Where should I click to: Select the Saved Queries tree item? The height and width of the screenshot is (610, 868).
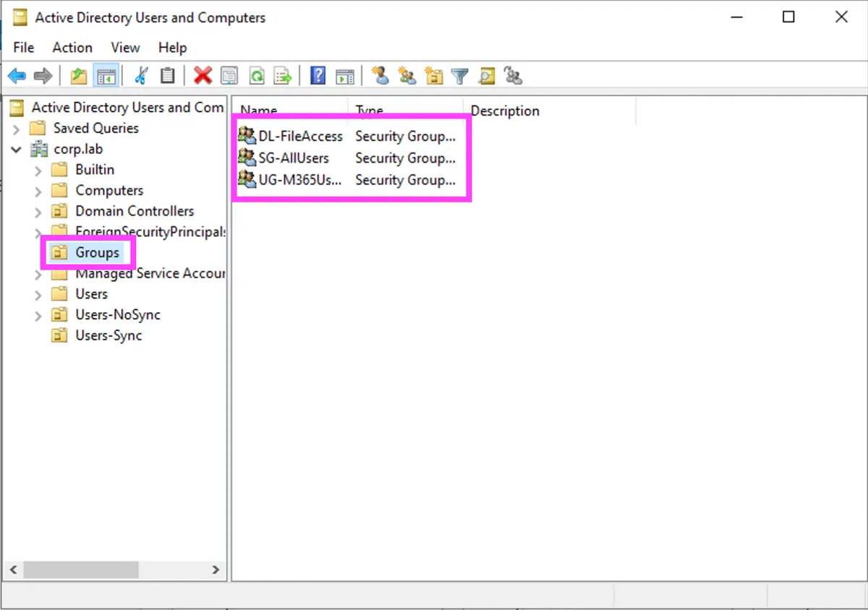pyautogui.click(x=95, y=128)
